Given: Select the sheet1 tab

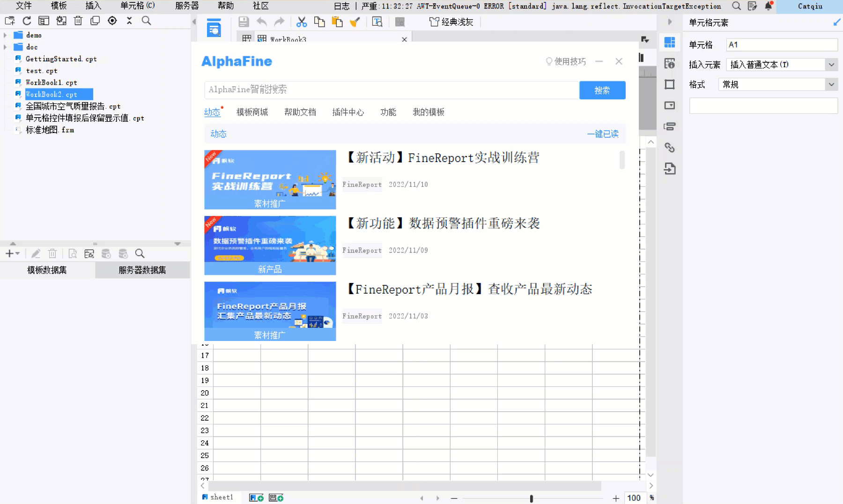Looking at the screenshot, I should coord(218,497).
